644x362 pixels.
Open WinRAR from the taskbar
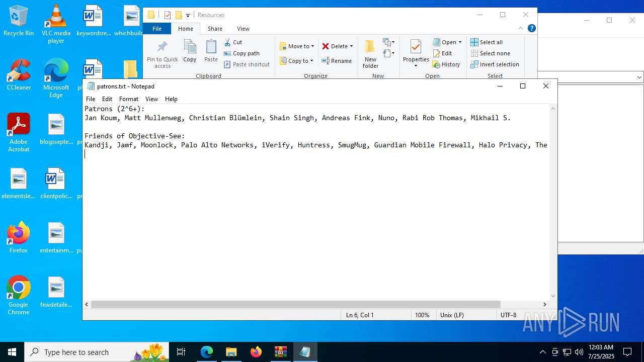click(x=280, y=352)
